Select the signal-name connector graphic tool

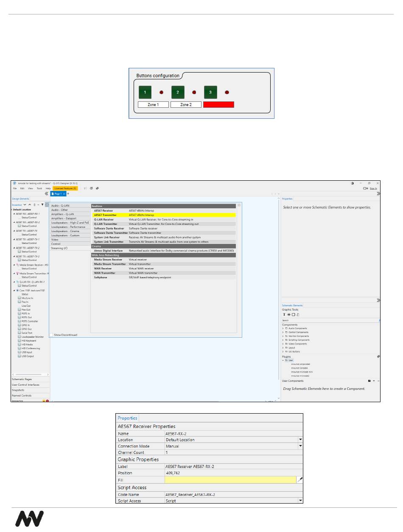[289, 314]
